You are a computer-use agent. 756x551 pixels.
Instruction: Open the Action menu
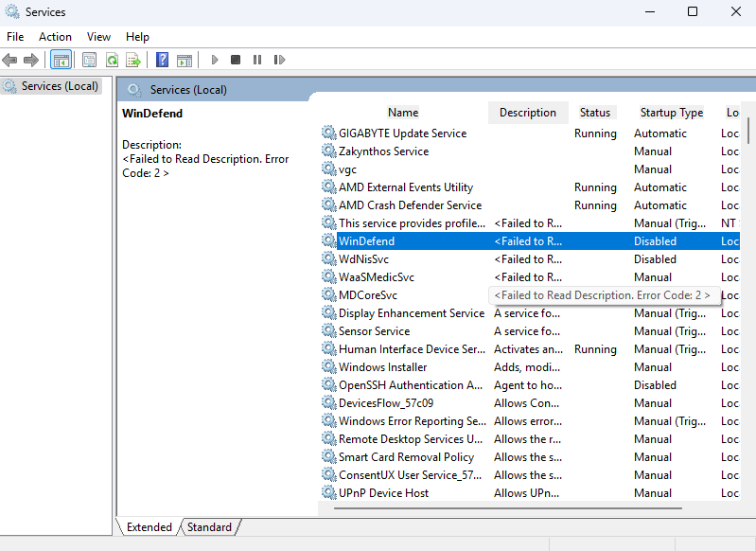tap(55, 37)
